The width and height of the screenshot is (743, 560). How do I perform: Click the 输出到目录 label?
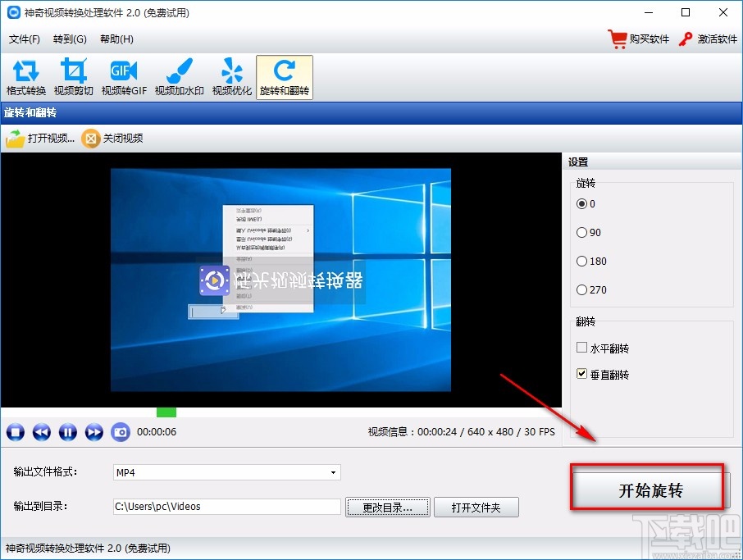pos(40,507)
